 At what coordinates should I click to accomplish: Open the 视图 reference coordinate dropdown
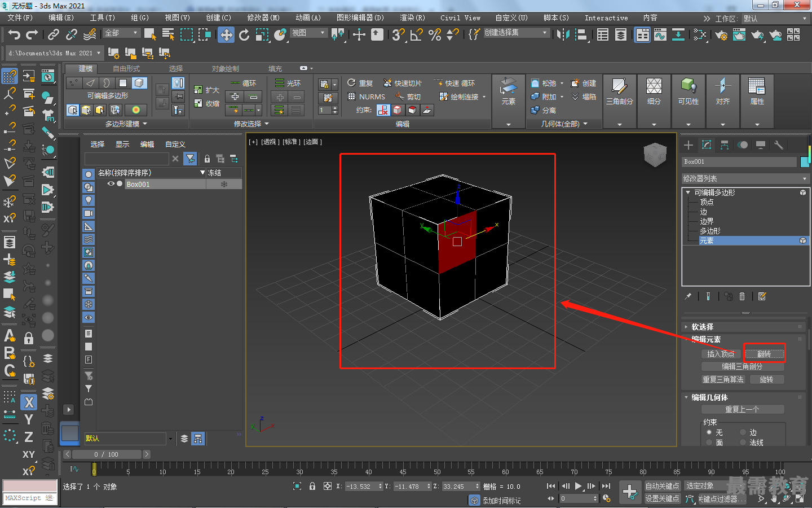[308, 33]
